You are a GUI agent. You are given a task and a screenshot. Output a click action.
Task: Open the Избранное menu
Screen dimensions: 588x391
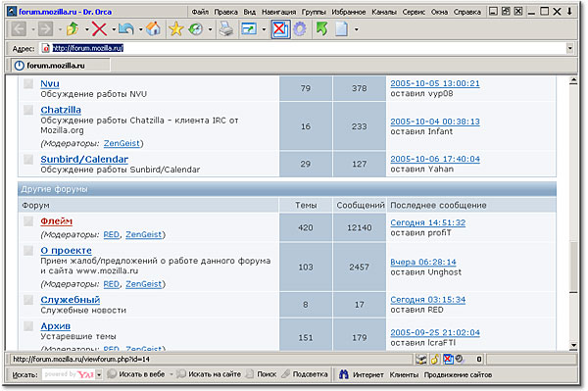click(x=348, y=12)
